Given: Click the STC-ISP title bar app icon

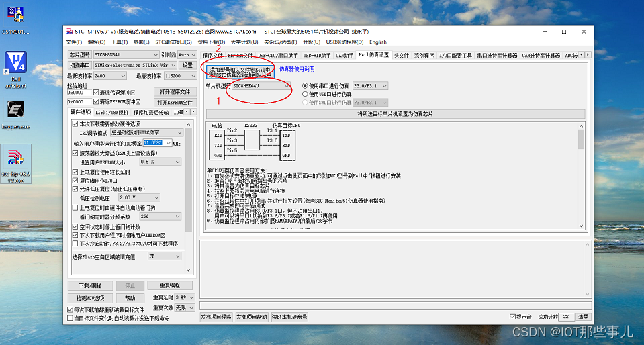Looking at the screenshot, I should point(69,32).
